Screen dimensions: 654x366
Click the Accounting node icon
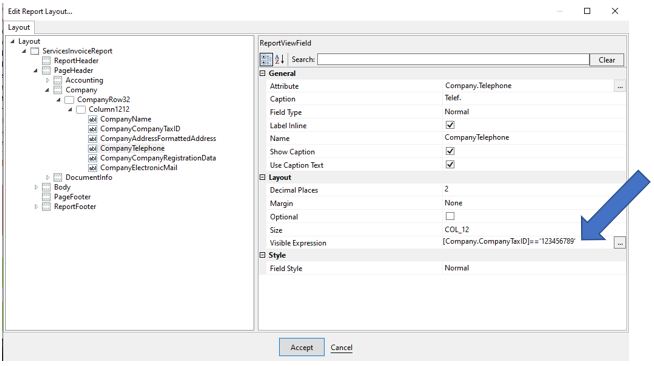(x=58, y=80)
